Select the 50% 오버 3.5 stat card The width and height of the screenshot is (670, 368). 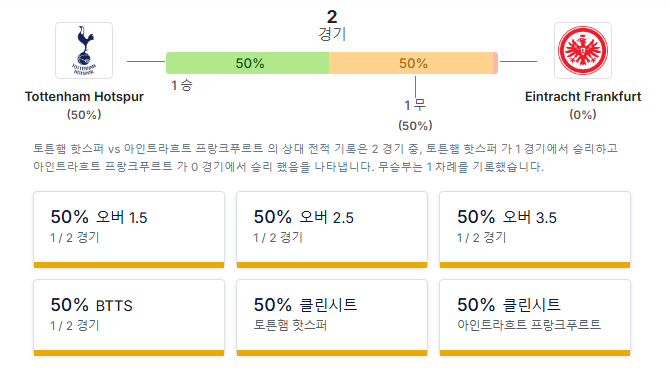[535, 230]
